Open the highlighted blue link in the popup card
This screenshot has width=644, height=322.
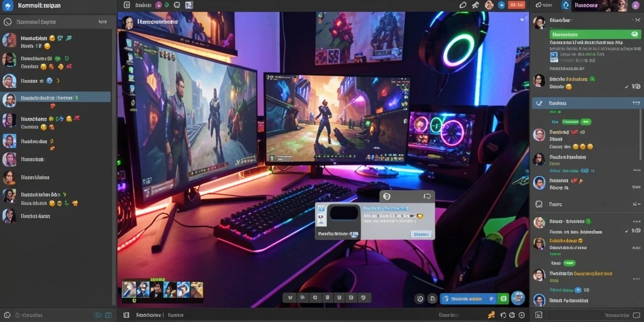pyautogui.click(x=386, y=208)
